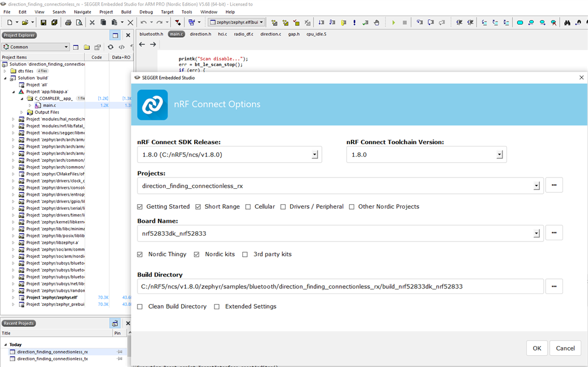Toggle the Short Range checkbox
588x367 pixels.
pos(198,206)
